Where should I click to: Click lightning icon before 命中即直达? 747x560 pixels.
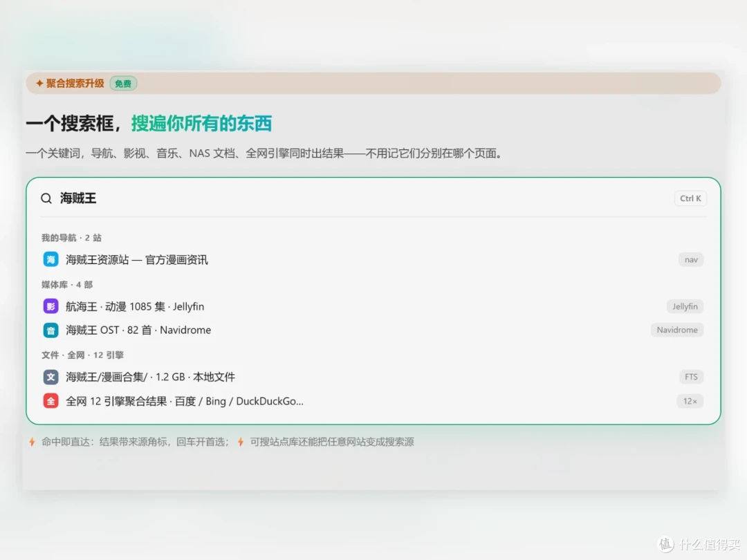[32, 442]
